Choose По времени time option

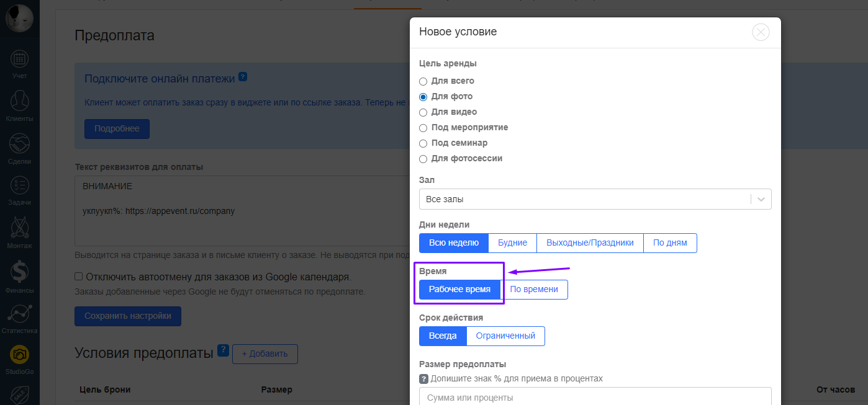tap(534, 290)
